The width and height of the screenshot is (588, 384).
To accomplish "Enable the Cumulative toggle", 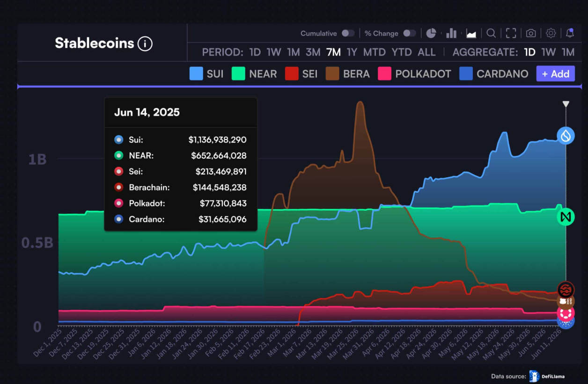I will (348, 33).
